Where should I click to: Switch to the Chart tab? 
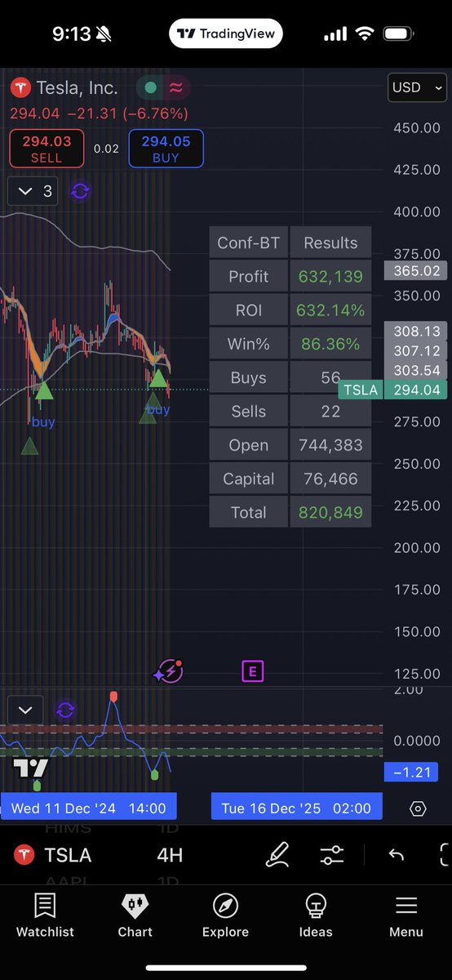click(x=135, y=915)
